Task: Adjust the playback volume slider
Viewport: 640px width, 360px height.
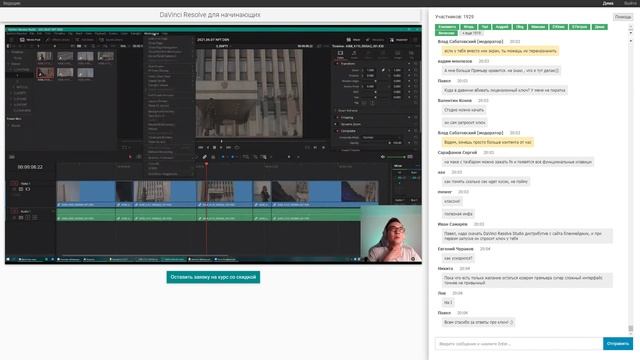Action: tap(396, 157)
